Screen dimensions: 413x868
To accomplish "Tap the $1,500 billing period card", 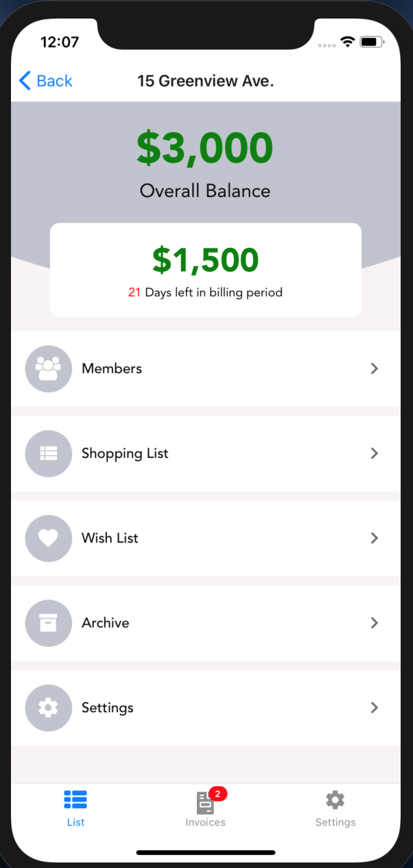I will 205,269.
